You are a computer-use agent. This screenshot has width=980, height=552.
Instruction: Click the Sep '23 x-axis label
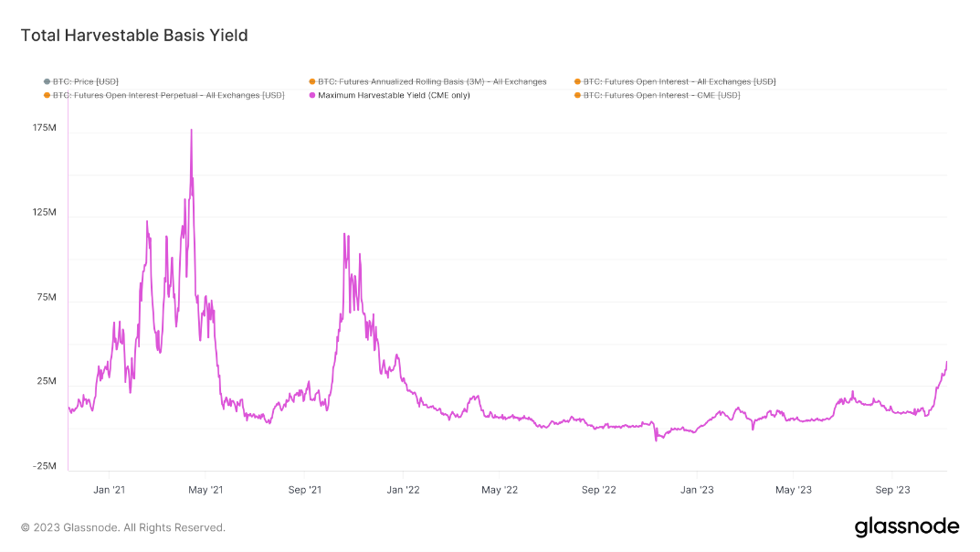[891, 490]
